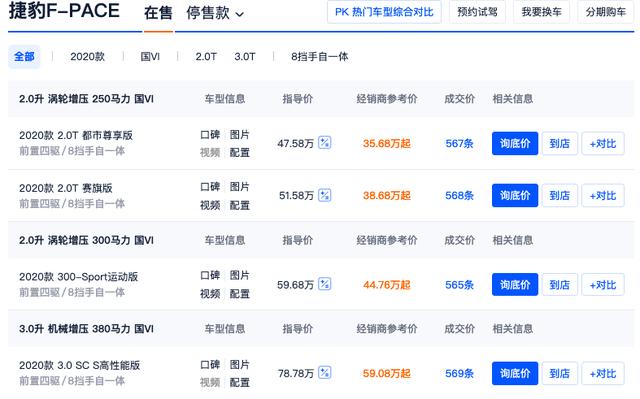Expand the 停售款 dropdown
The image size is (640, 399).
click(x=215, y=13)
